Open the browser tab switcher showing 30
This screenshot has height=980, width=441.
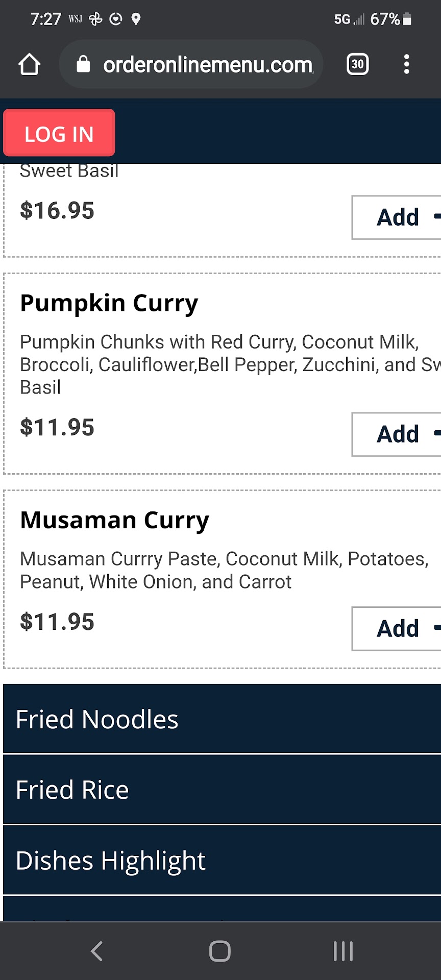(357, 64)
